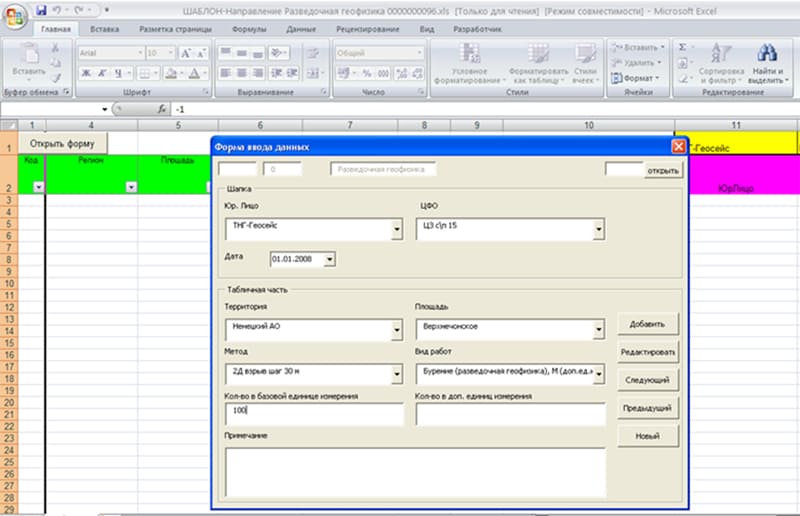Viewport: 800px width, 516px height.
Task: Open the Дата date picker dropdown
Action: [x=330, y=259]
